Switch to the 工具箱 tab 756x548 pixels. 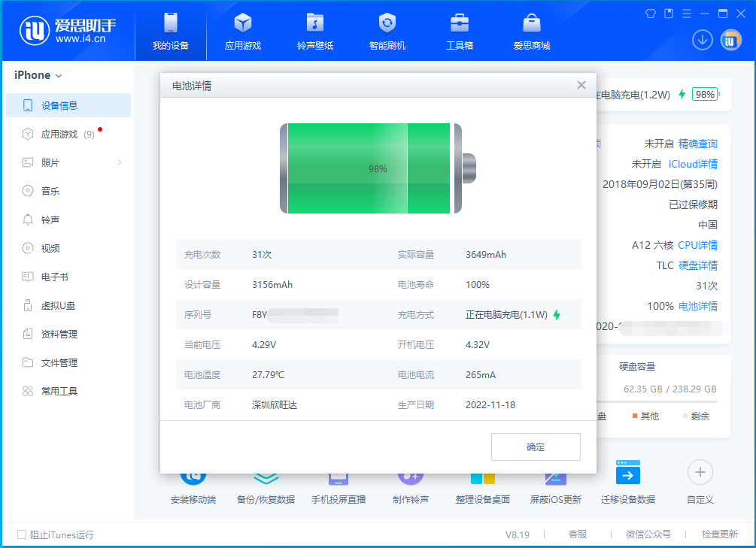(x=459, y=30)
